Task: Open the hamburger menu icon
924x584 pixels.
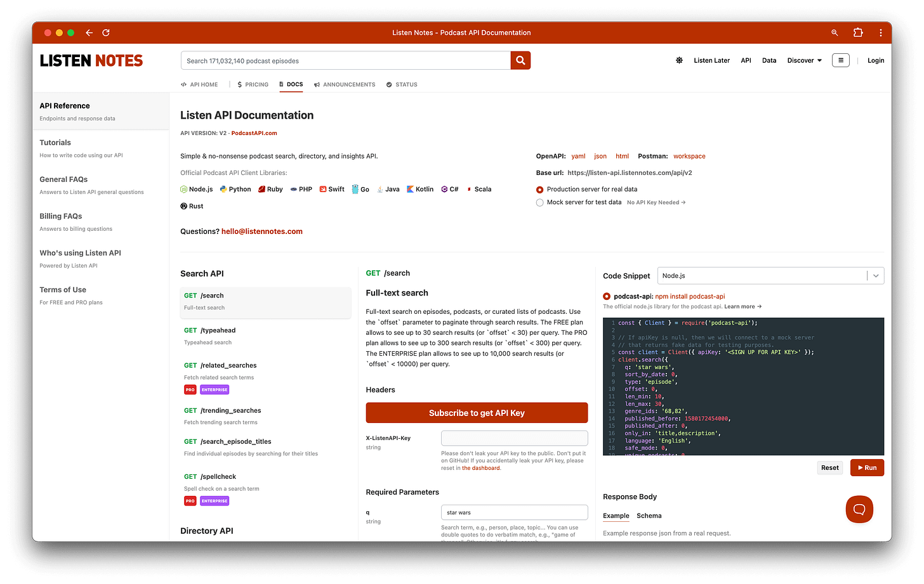Action: pos(841,60)
